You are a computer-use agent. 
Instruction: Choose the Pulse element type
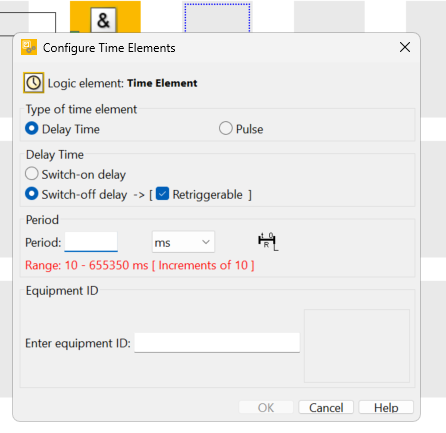(x=241, y=129)
